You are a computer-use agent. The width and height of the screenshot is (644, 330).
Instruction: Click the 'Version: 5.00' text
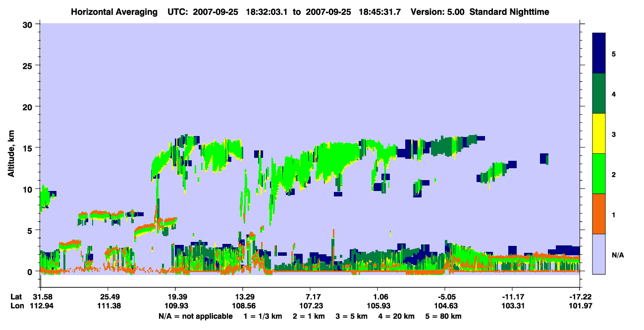pyautogui.click(x=437, y=11)
